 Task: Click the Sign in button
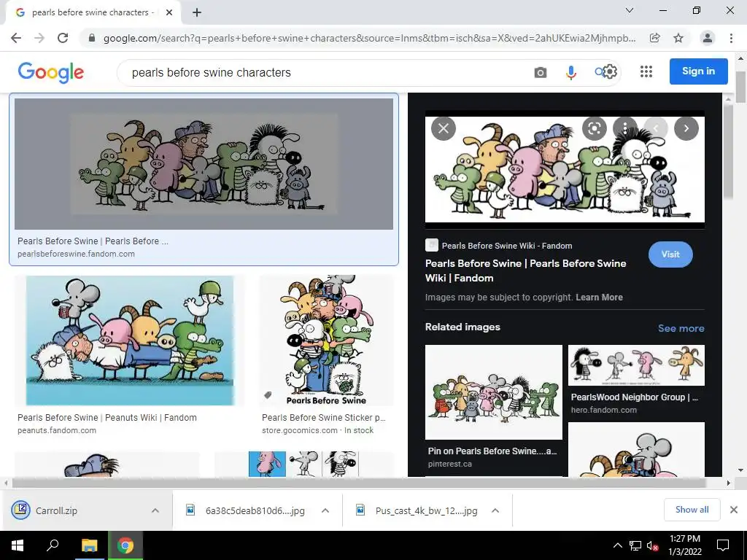[x=698, y=71]
